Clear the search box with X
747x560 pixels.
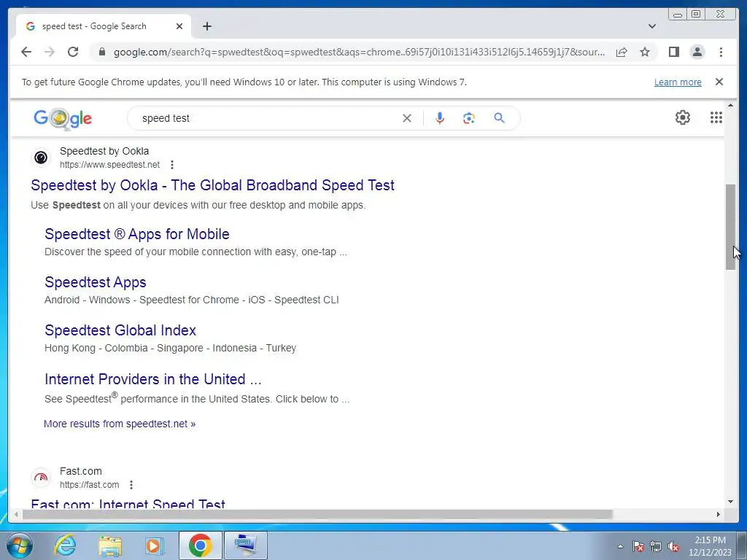tap(406, 118)
